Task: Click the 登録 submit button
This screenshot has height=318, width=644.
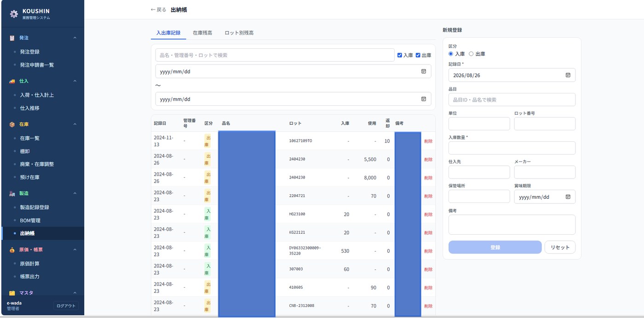Action: (495, 247)
